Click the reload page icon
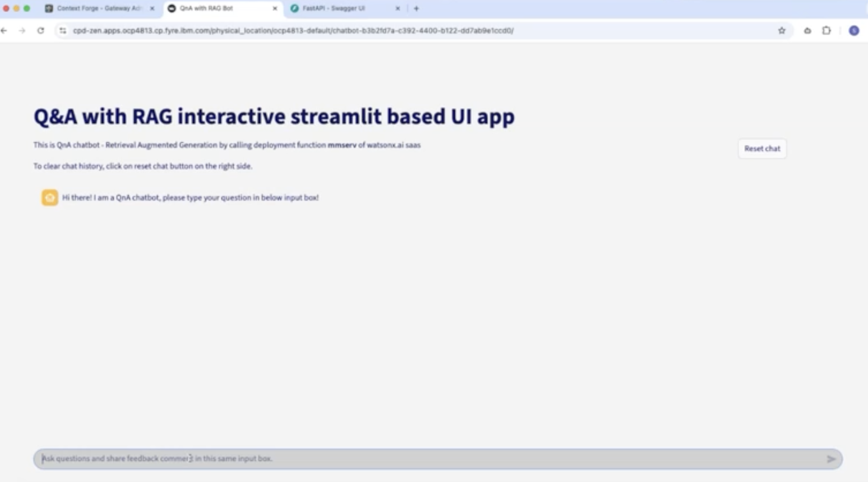Viewport: 868px width, 482px height. (41, 31)
